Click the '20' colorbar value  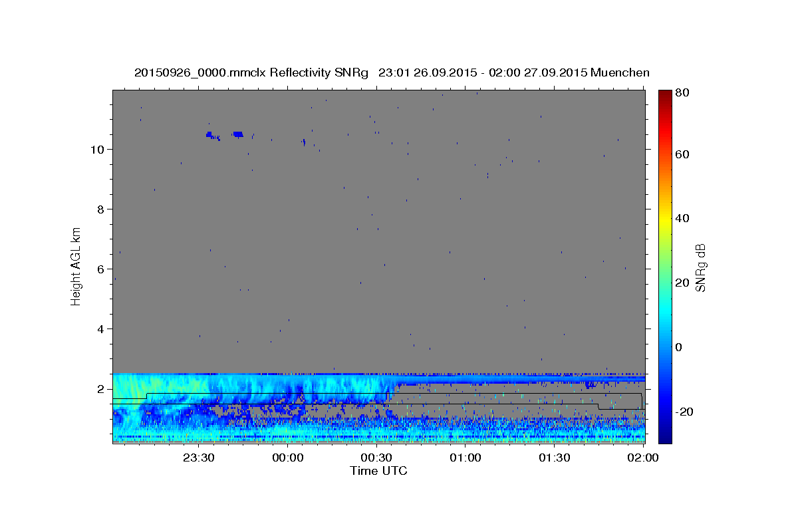(682, 283)
